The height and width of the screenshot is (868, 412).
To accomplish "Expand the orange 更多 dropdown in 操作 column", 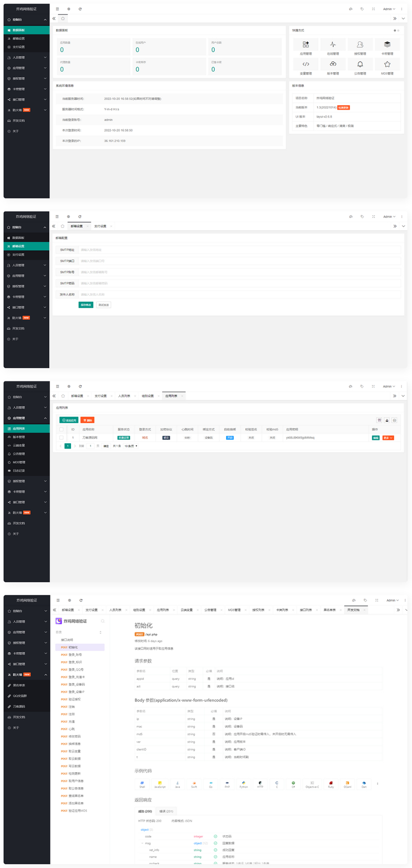I will click(388, 438).
